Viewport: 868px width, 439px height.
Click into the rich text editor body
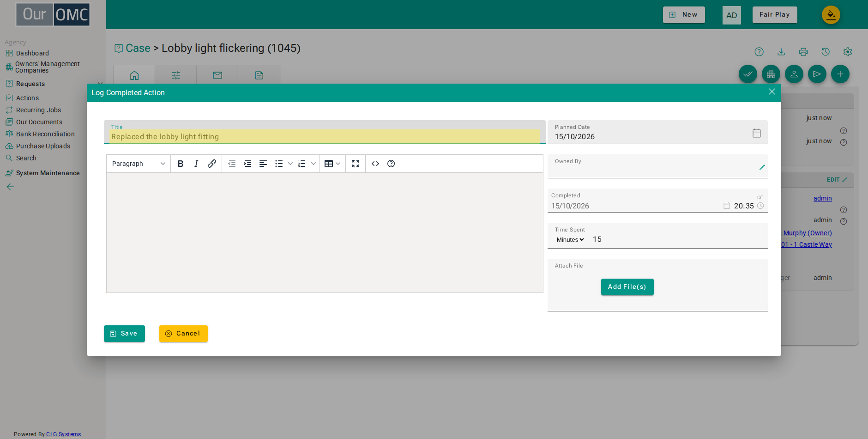325,232
